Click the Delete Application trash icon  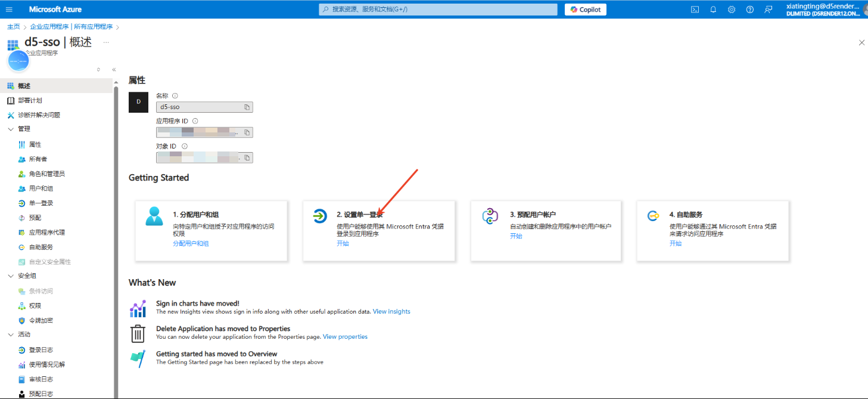(138, 333)
